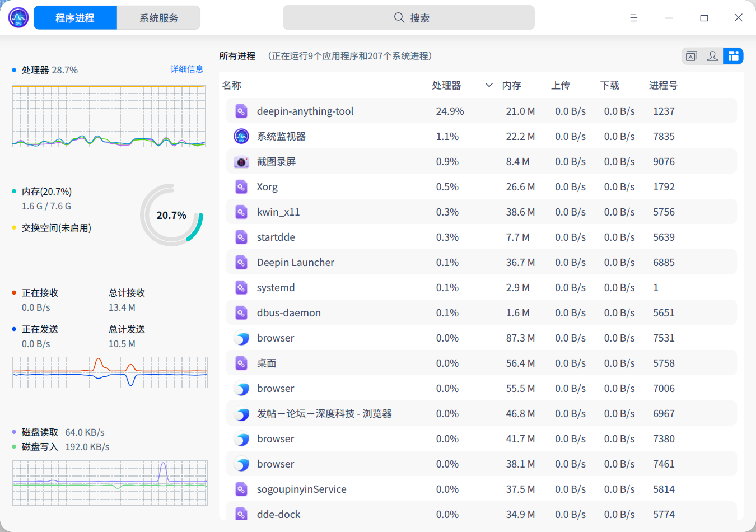Click the 总计发送 label
The image size is (756, 532).
coord(127,329)
